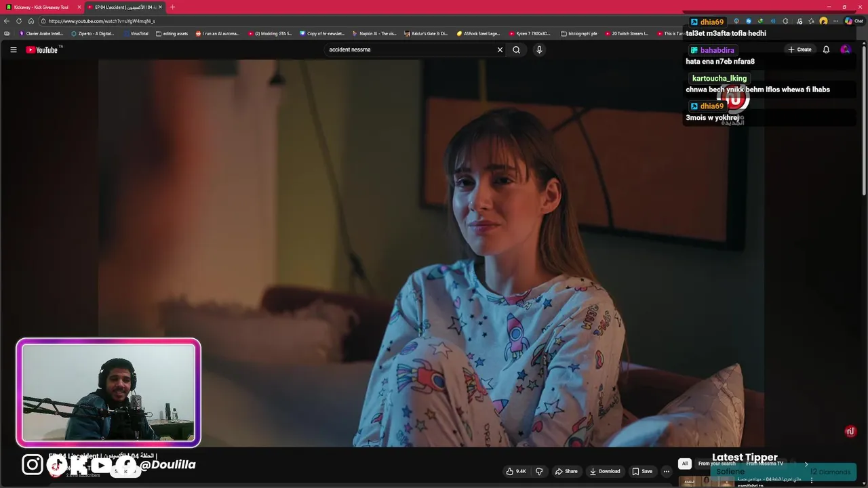Open Clavier Arabe bookmark
The width and height of the screenshot is (868, 488).
[41, 33]
